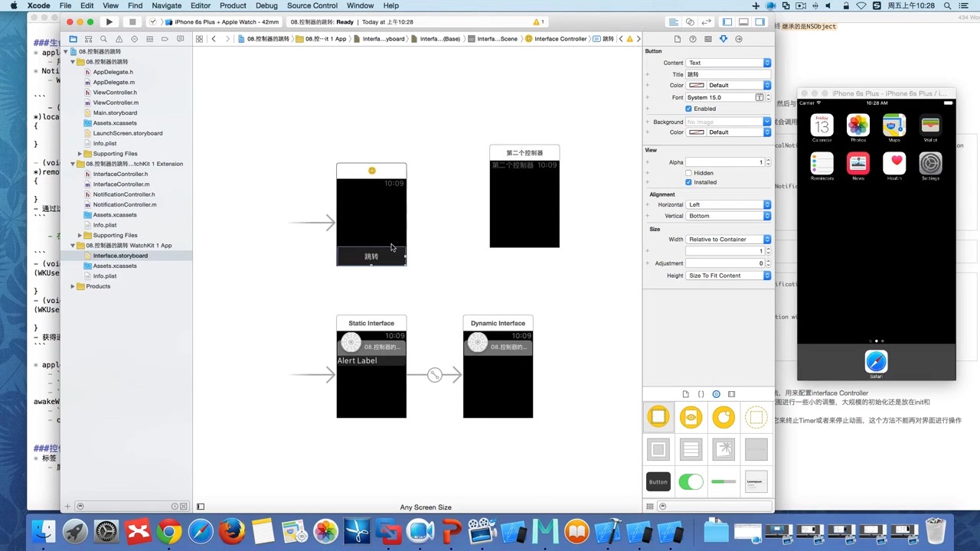Open the Product menu

tap(233, 5)
